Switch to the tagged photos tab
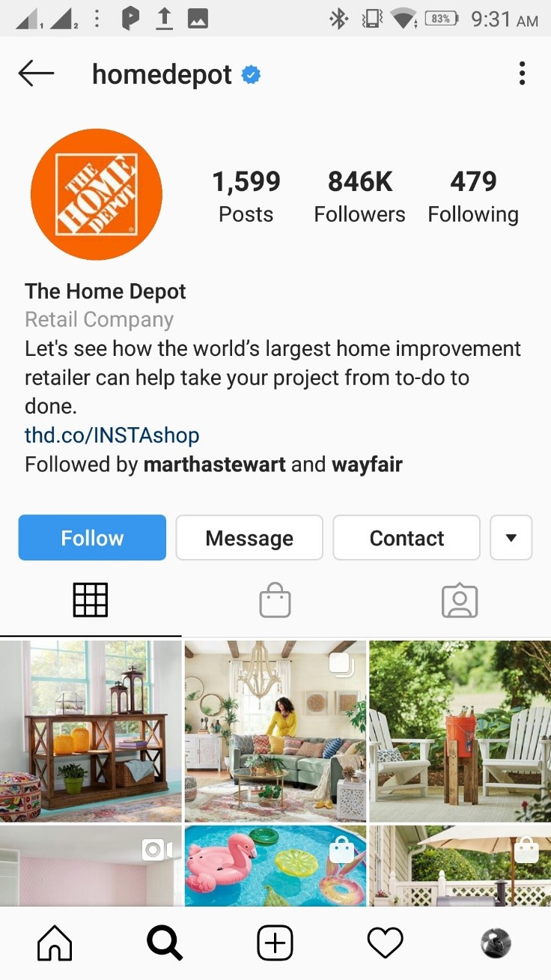The width and height of the screenshot is (551, 980). 460,600
